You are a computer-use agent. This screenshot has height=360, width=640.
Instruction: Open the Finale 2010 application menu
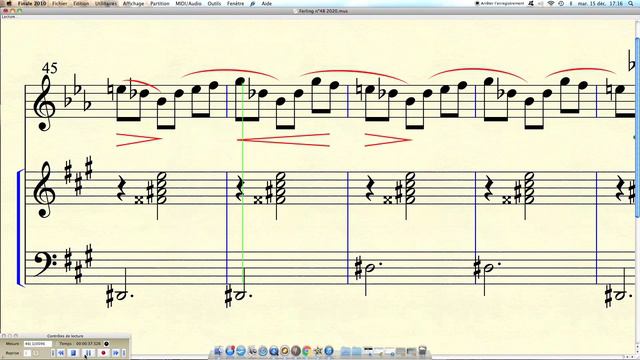(32, 3)
